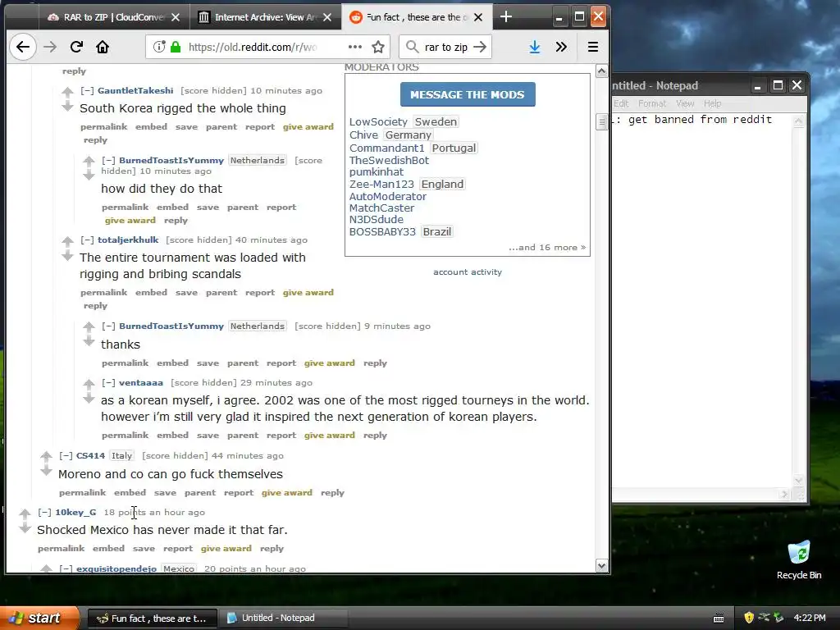This screenshot has height=630, width=840.
Task: Open the Windows Start menu
Action: (40, 618)
